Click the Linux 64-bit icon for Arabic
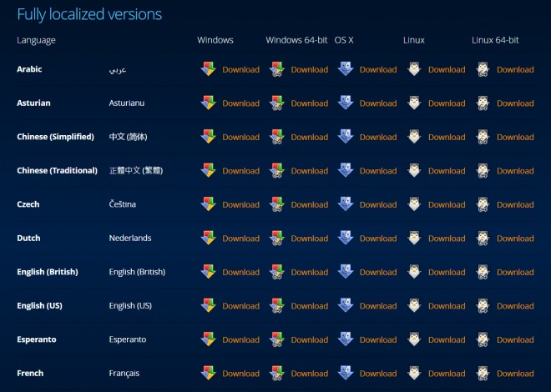Screen dimensions: 551x392 (x=483, y=69)
